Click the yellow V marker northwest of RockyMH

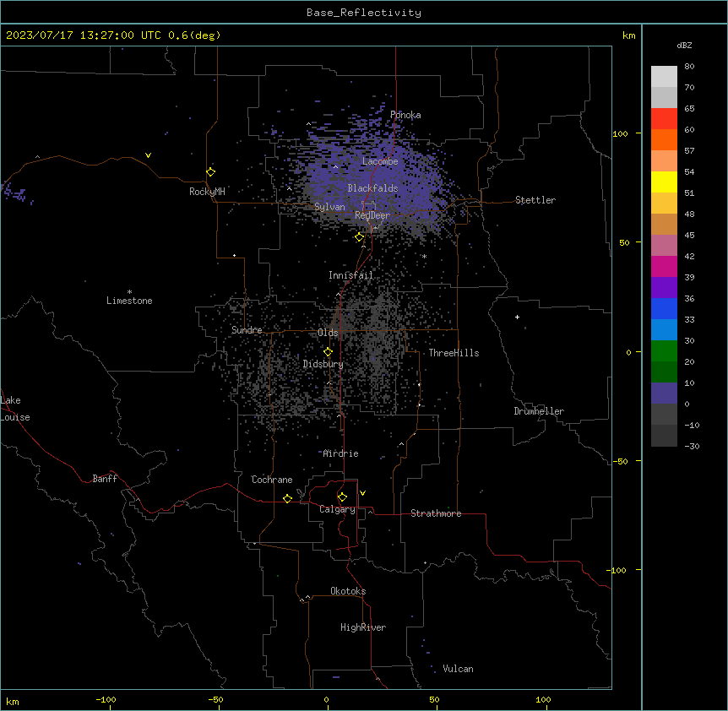148,155
